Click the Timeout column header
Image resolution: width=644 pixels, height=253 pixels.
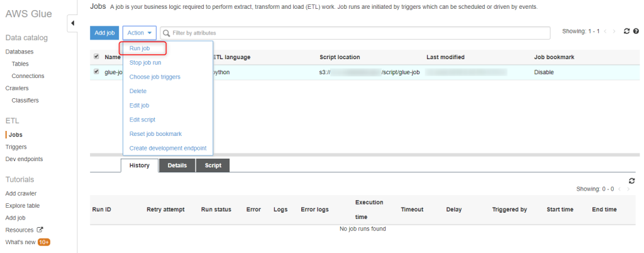coord(412,210)
